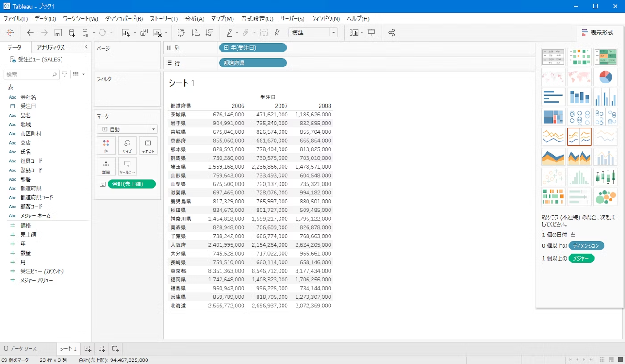The image size is (625, 364).
Task: Save the workbook with floppy icon
Action: pyautogui.click(x=58, y=33)
